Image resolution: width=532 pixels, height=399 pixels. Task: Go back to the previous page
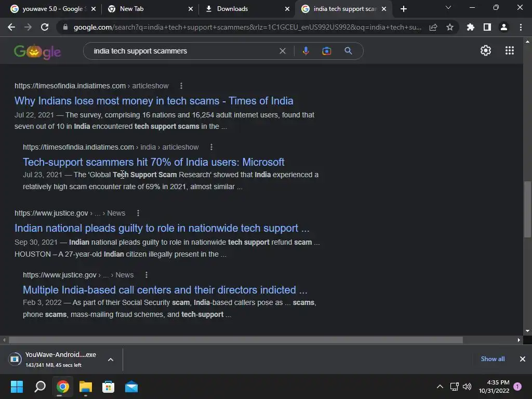(11, 27)
